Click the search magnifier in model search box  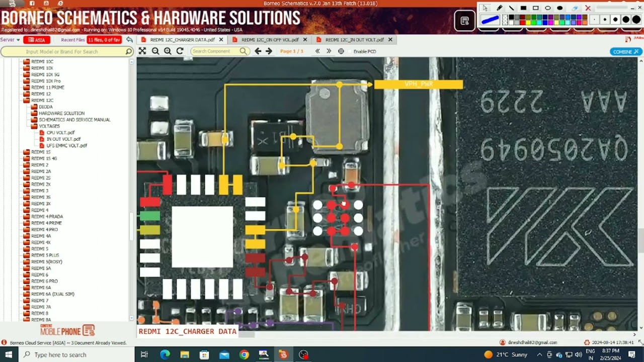click(x=128, y=52)
